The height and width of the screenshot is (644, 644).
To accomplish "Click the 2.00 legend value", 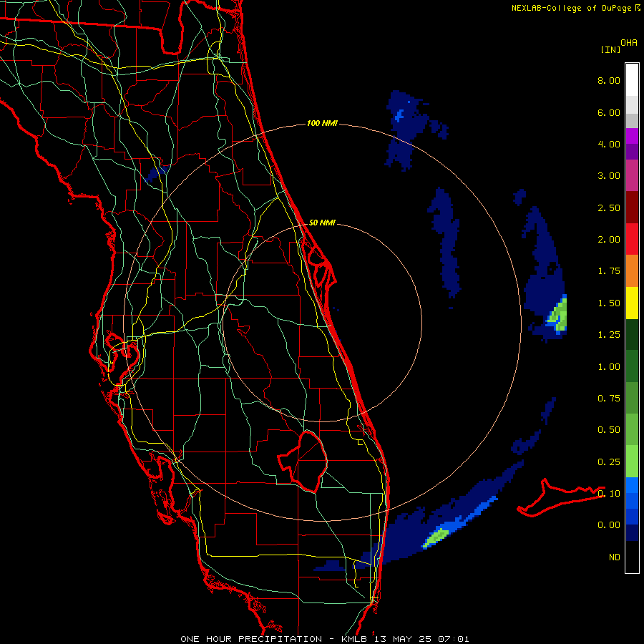I will (x=608, y=240).
